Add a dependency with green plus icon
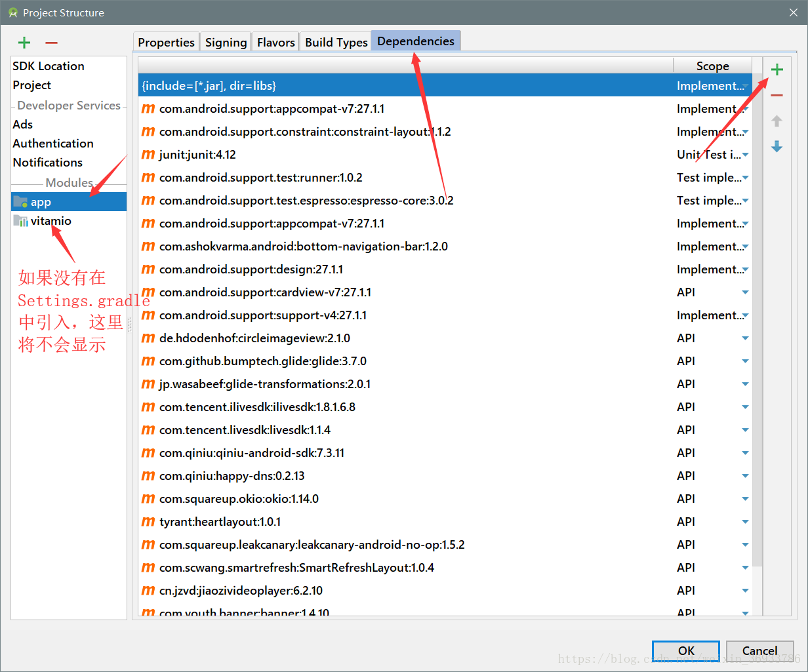808x672 pixels. tap(777, 69)
